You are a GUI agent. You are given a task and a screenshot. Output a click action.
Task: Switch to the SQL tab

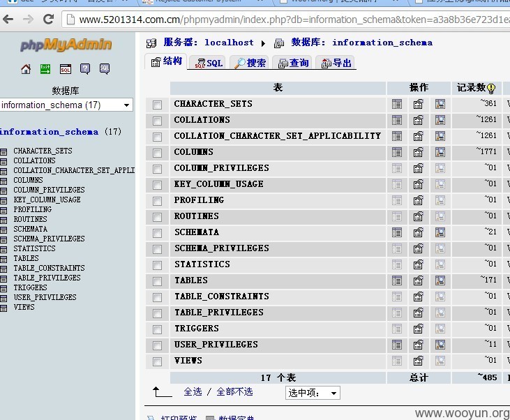pyautogui.click(x=209, y=63)
